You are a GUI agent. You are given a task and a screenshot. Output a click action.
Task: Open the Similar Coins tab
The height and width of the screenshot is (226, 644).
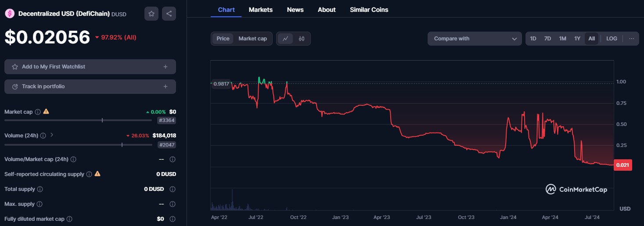pyautogui.click(x=369, y=10)
